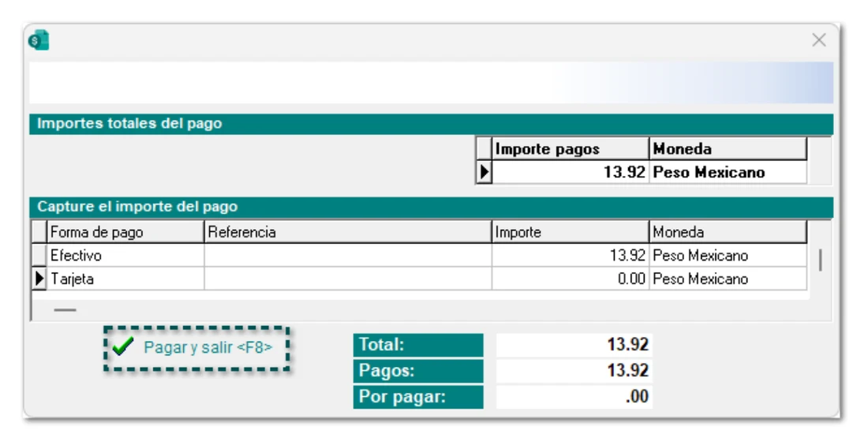Click the Forma de pago column header
Image resolution: width=868 pixels, height=446 pixels.
tap(125, 232)
